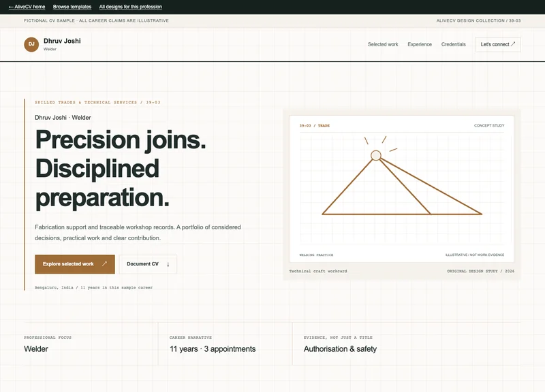
Task: Click 'WELDING PRACTICE' card caption
Action: coord(316,255)
